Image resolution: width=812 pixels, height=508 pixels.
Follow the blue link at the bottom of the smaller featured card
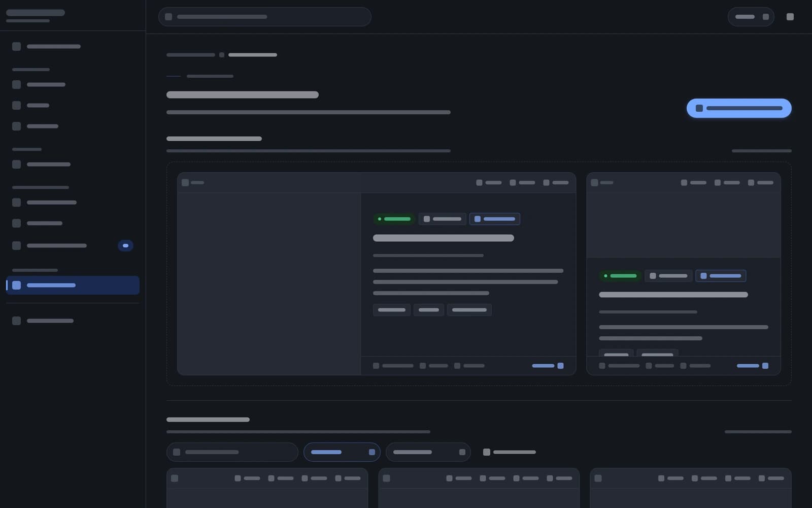pyautogui.click(x=752, y=366)
